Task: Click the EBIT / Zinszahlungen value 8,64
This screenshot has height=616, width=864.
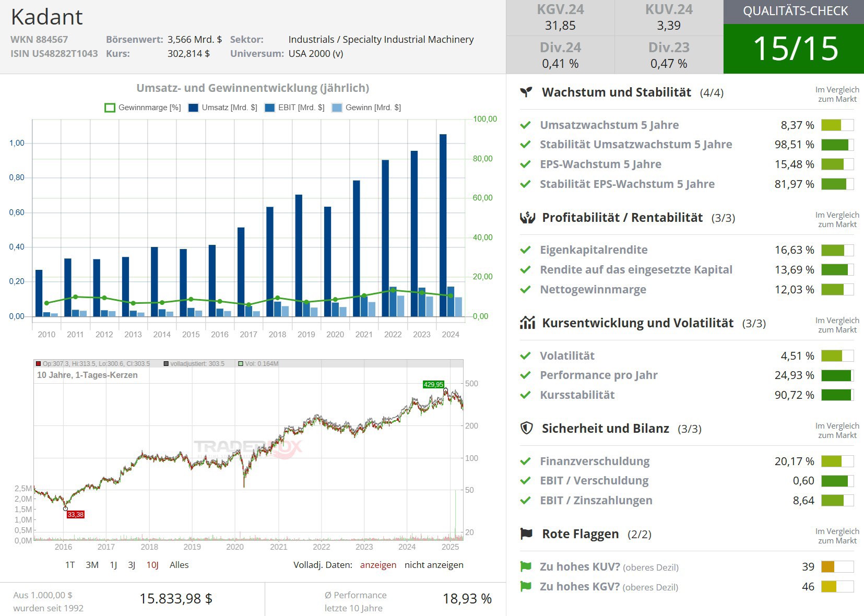Action: click(x=803, y=501)
